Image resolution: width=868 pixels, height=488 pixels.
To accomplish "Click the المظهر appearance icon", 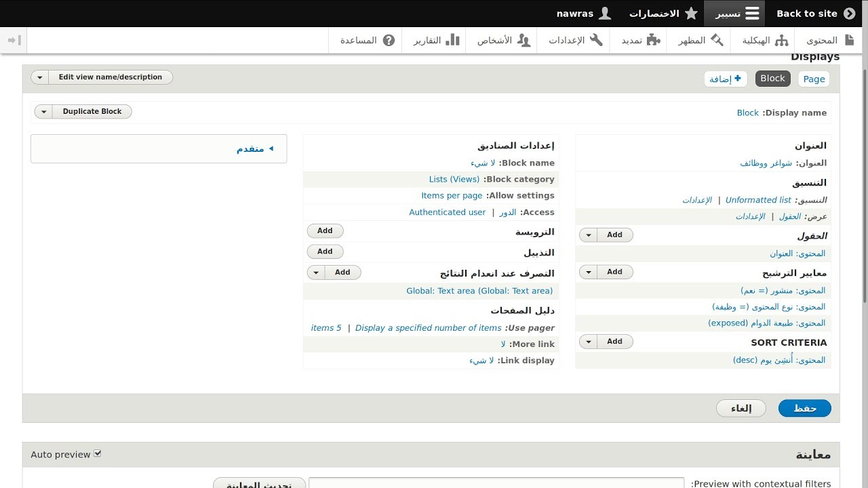I will tap(717, 40).
